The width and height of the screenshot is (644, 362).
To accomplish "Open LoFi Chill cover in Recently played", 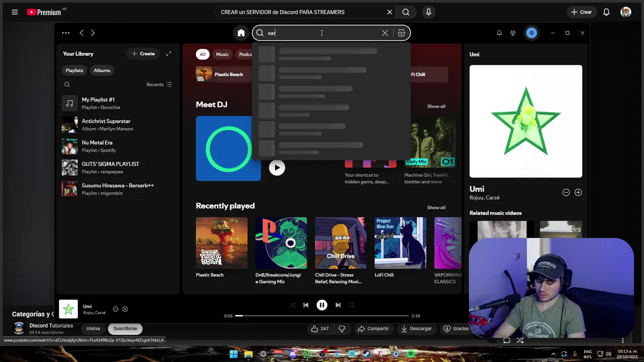I will (x=400, y=243).
